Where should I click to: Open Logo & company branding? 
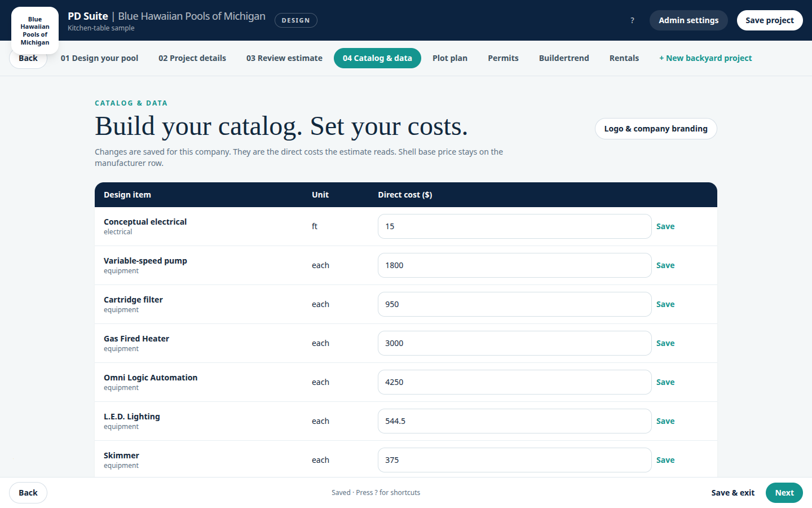tap(656, 129)
